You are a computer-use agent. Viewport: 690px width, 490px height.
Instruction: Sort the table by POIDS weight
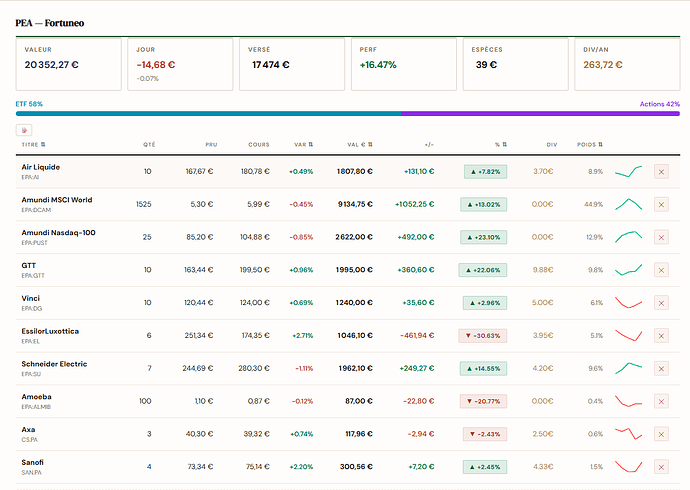(590, 144)
